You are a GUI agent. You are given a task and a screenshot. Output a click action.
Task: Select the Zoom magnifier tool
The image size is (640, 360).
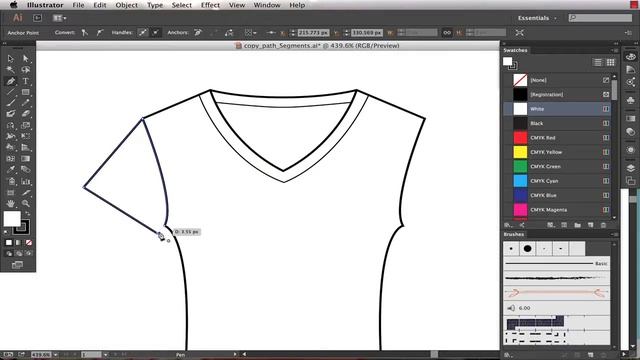coord(26,203)
